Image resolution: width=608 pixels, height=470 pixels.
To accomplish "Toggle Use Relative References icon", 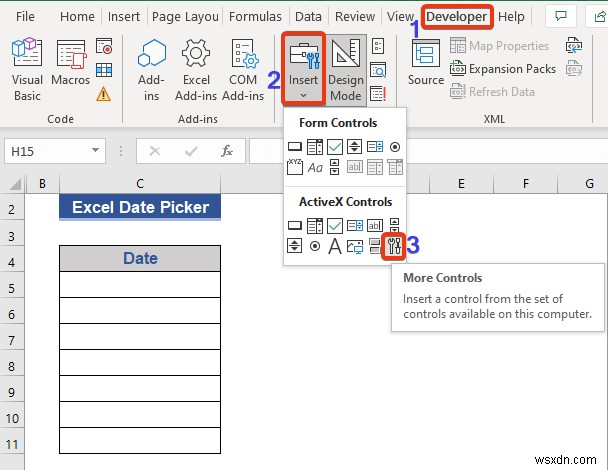I will point(104,70).
